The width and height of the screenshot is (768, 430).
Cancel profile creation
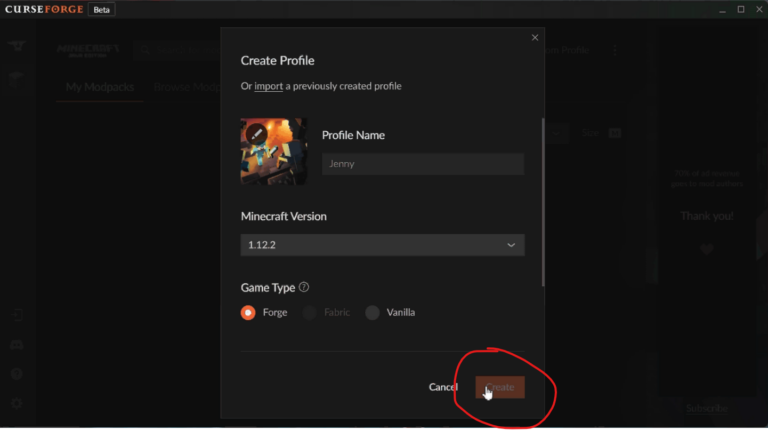pos(443,387)
